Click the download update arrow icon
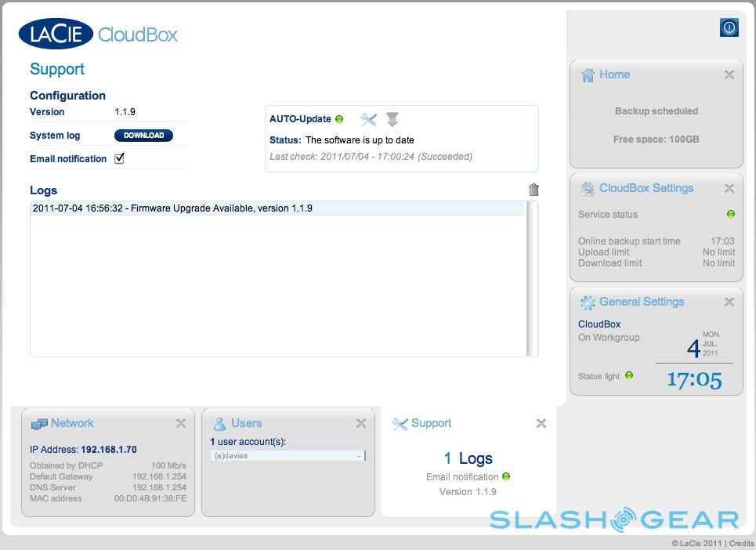The height and width of the screenshot is (550, 756). pyautogui.click(x=392, y=119)
